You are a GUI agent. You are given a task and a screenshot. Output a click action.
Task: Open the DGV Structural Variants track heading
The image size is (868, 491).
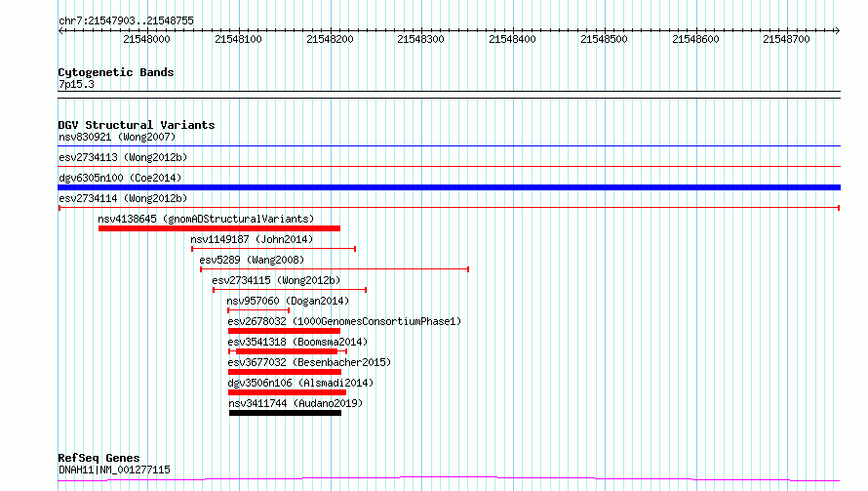coord(137,125)
